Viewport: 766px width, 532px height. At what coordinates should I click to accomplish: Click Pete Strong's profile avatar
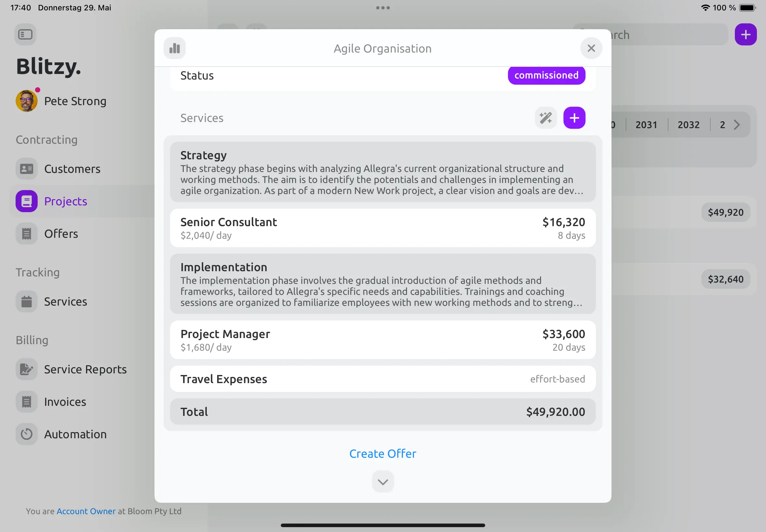pyautogui.click(x=27, y=101)
